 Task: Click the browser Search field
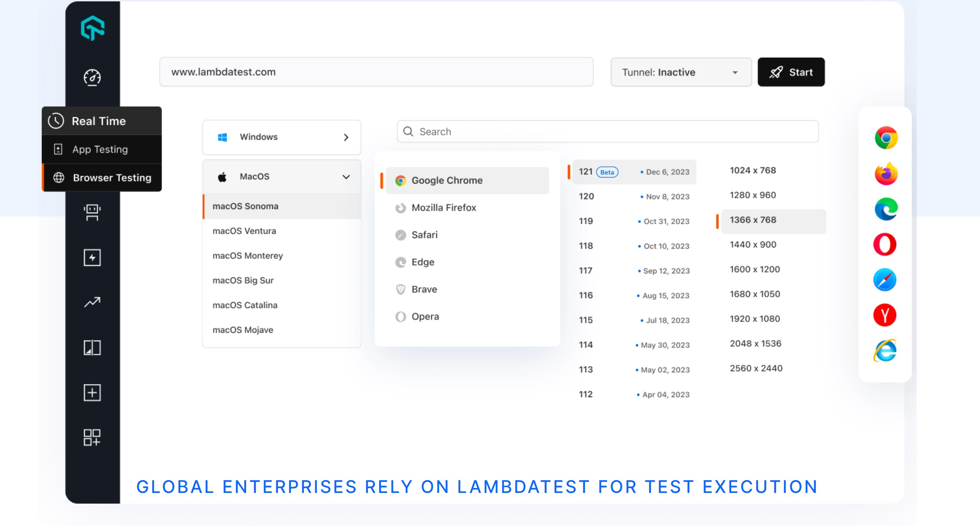(608, 131)
